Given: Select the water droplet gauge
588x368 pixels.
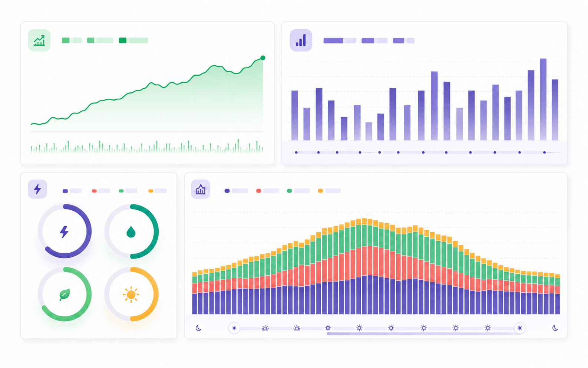Looking at the screenshot, I should click(x=131, y=231).
